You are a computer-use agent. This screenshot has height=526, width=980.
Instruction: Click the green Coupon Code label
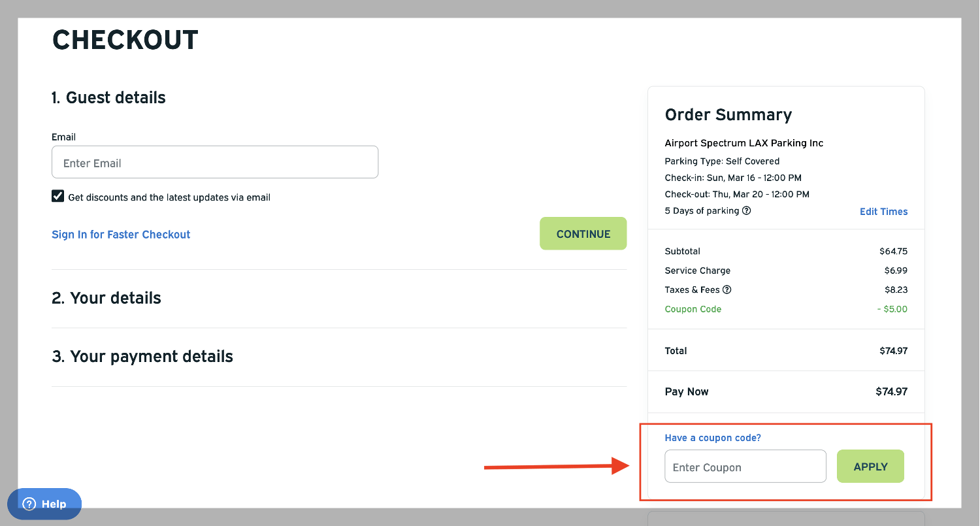click(x=693, y=309)
